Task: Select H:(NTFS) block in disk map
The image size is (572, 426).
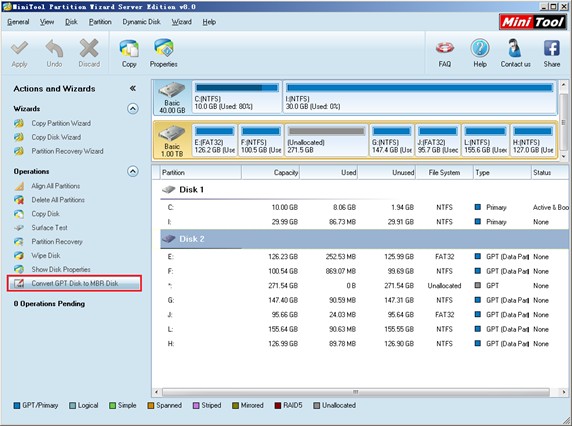Action: (x=533, y=140)
